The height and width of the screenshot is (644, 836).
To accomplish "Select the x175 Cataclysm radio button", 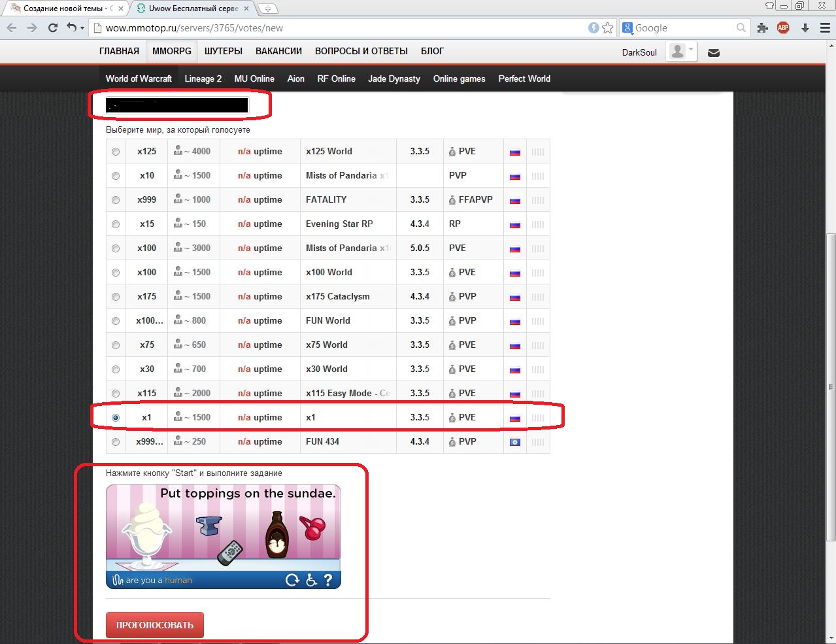I will pyautogui.click(x=116, y=297).
